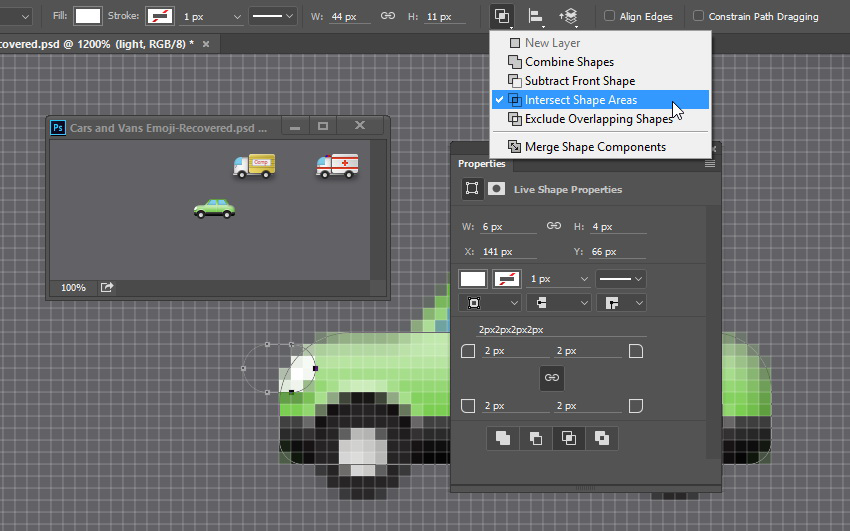Click the X position field in Properties
Screen dimensions: 850x531
tap(508, 251)
